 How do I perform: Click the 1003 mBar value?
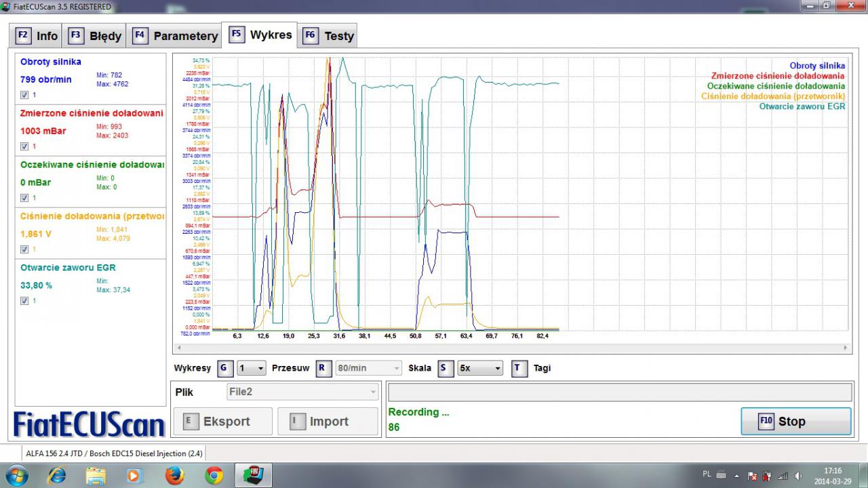pyautogui.click(x=43, y=131)
